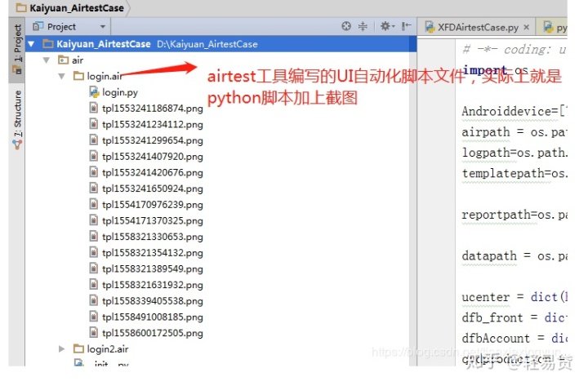Click the login2.air folder icon
Screen dimensions: 588x386
tap(78, 349)
